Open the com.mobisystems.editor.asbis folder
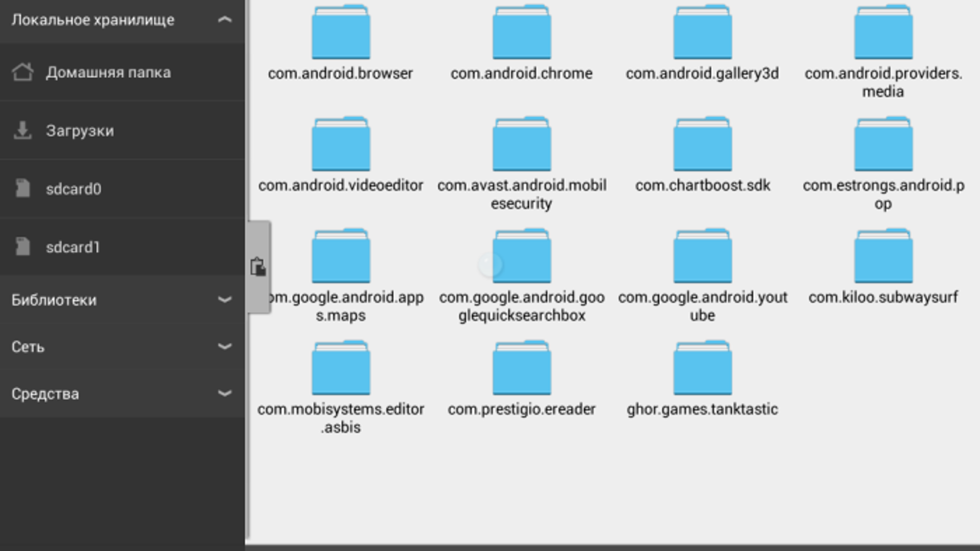The height and width of the screenshot is (551, 980). [x=341, y=370]
